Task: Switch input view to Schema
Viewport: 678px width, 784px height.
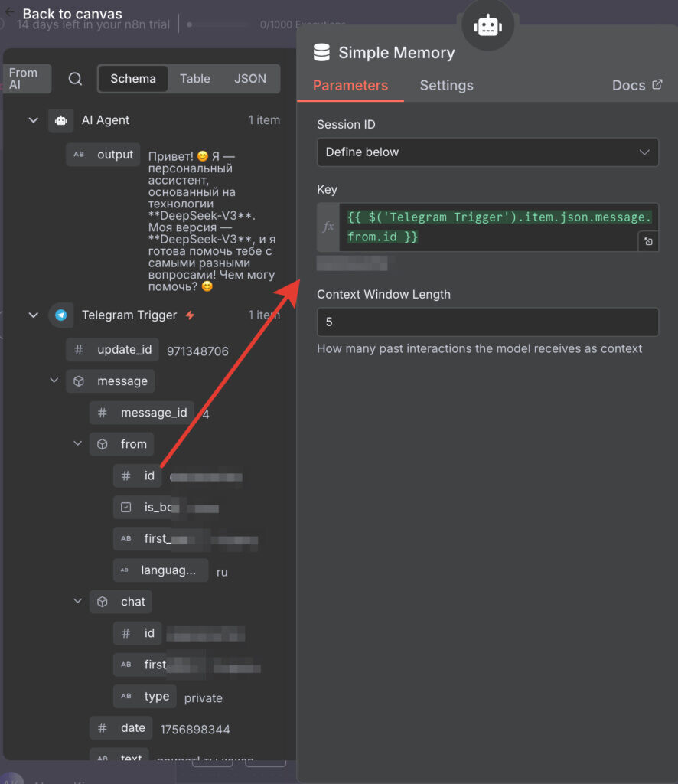Action: click(133, 79)
